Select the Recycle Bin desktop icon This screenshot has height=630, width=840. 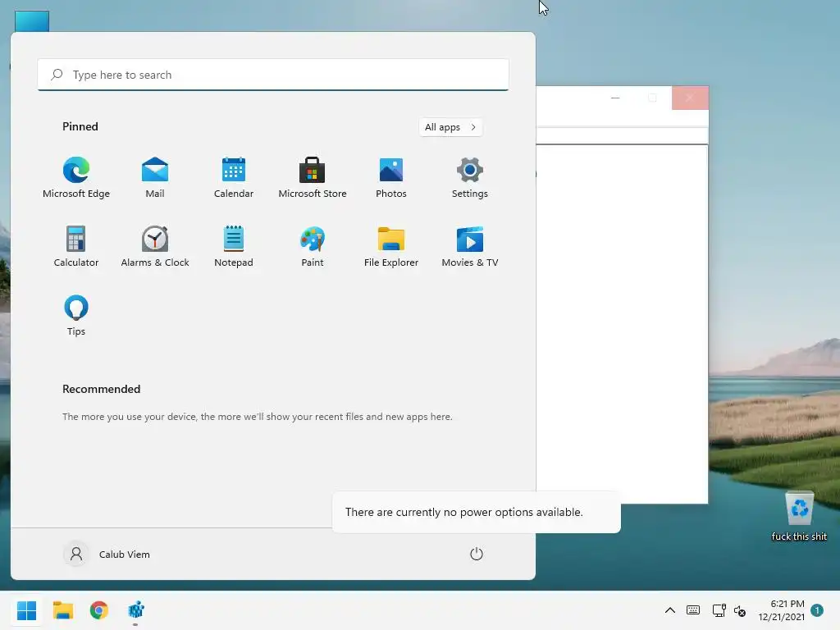(799, 517)
